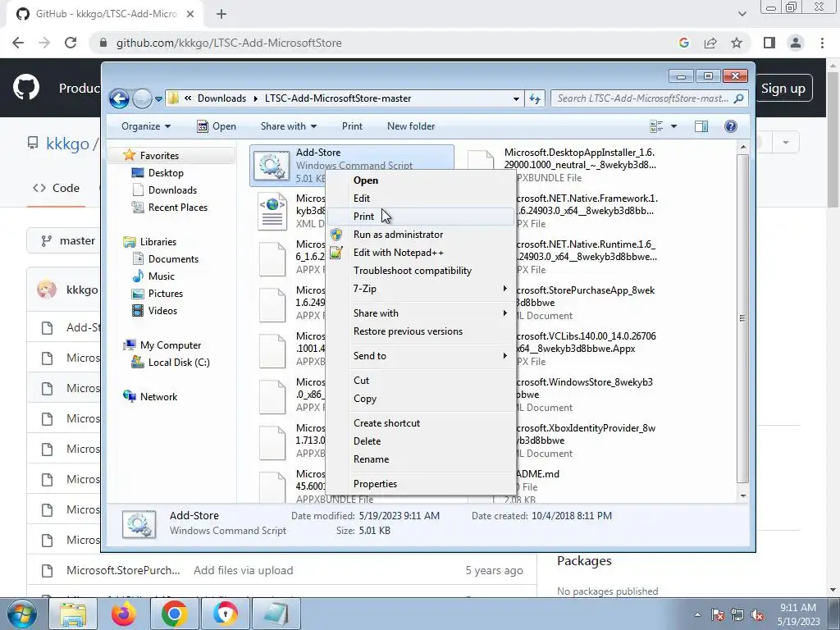Click the Sign up button on GitHub

click(x=783, y=89)
